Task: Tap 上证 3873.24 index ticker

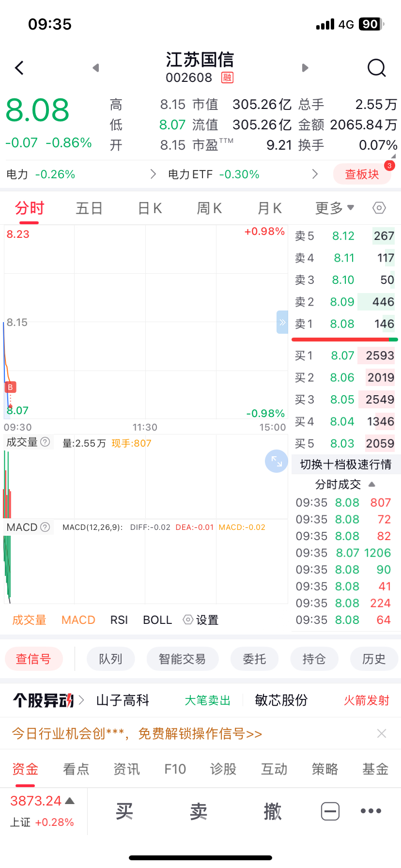Action: click(43, 811)
